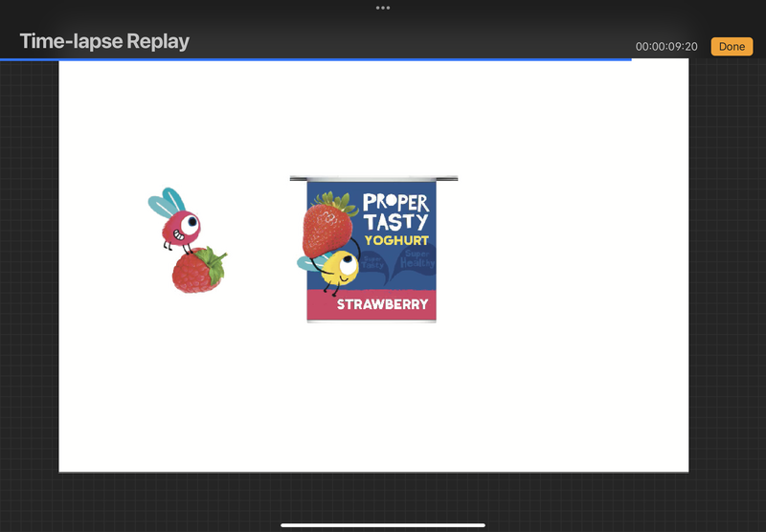
Task: Click the 00:00:09:20 timestamp
Action: point(667,47)
